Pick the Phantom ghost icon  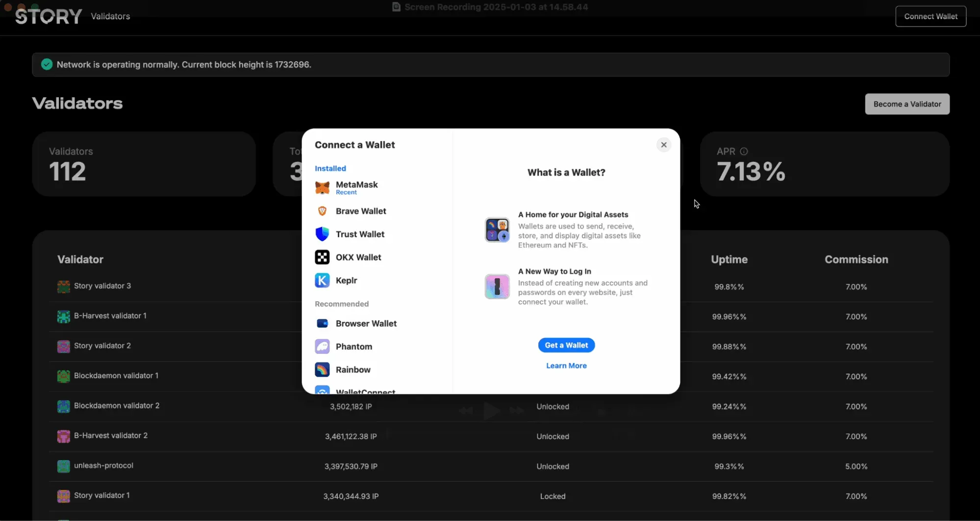click(x=322, y=346)
